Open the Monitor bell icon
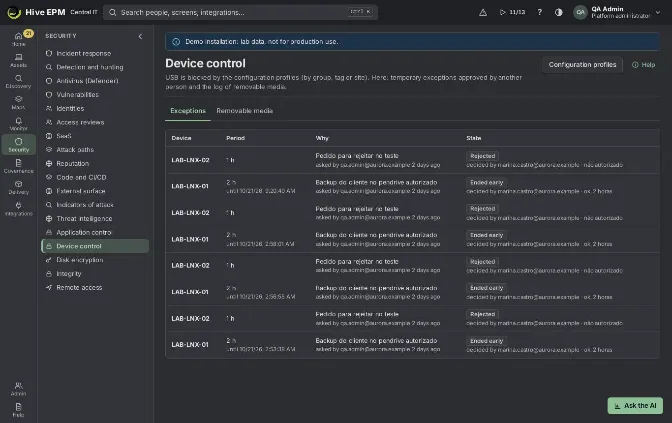This screenshot has height=423, width=672. (x=18, y=124)
